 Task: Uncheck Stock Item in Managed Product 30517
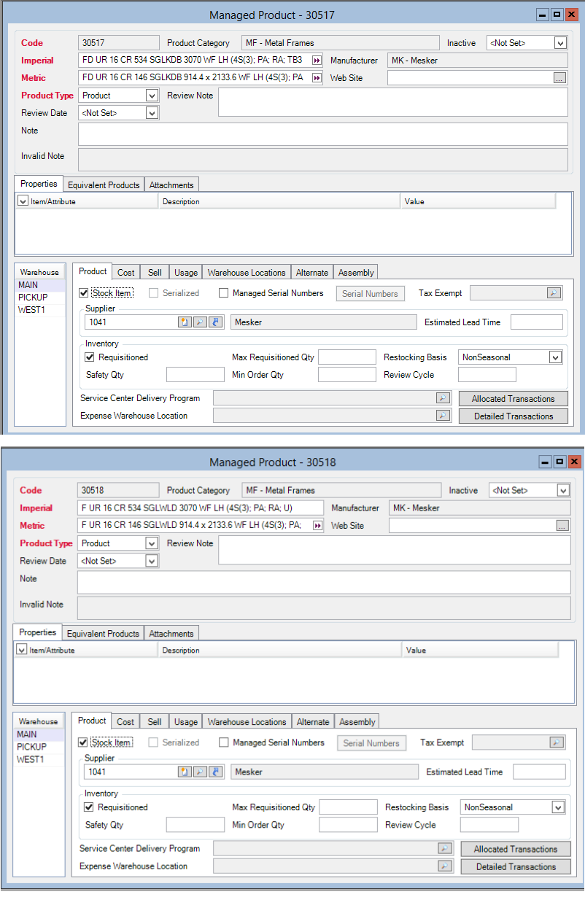[84, 293]
